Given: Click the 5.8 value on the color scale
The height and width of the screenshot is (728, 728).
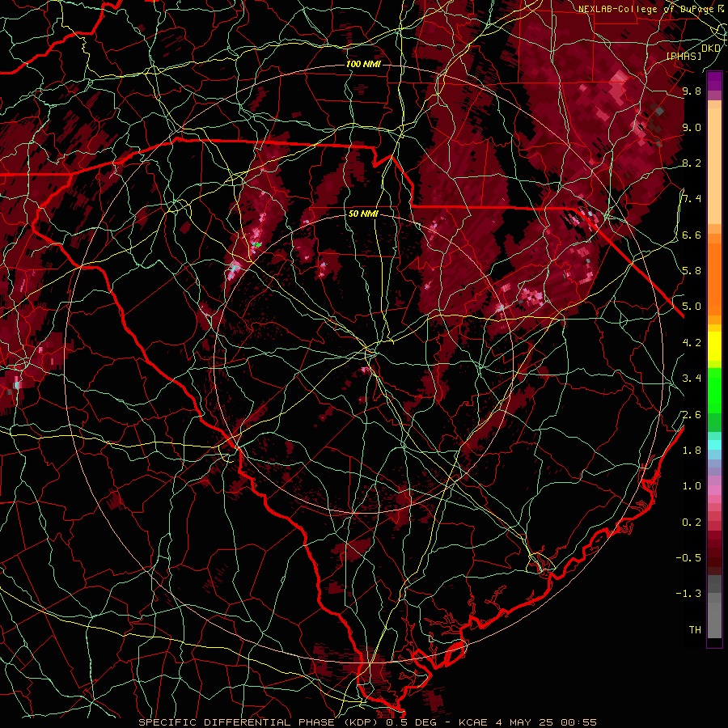Looking at the screenshot, I should pos(692,271).
